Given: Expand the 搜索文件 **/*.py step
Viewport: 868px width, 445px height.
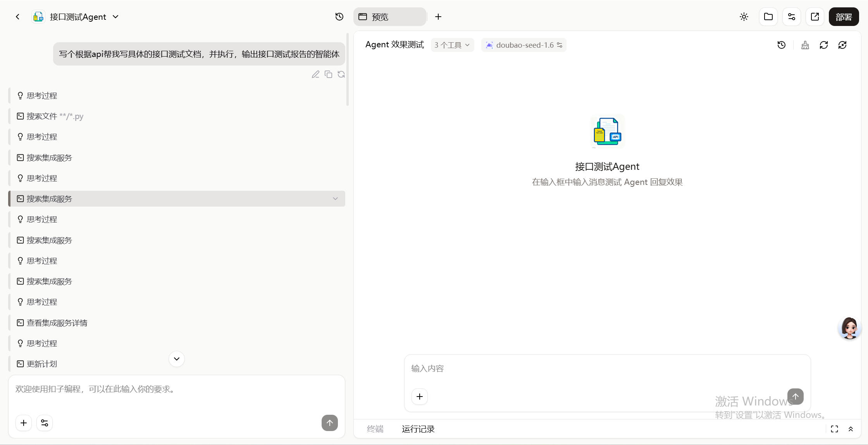Looking at the screenshot, I should click(x=177, y=116).
